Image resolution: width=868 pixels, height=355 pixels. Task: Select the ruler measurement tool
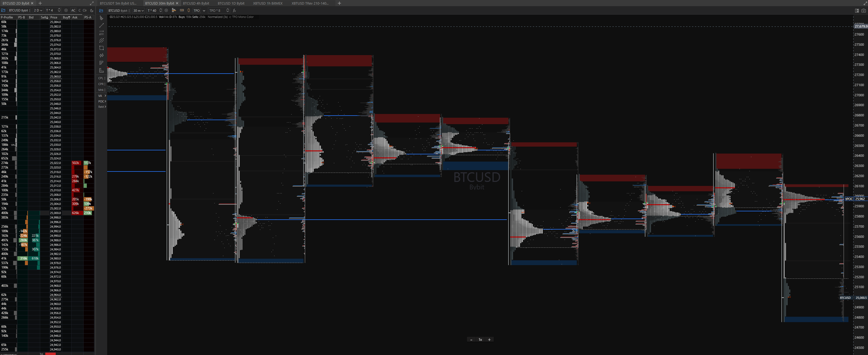102,70
